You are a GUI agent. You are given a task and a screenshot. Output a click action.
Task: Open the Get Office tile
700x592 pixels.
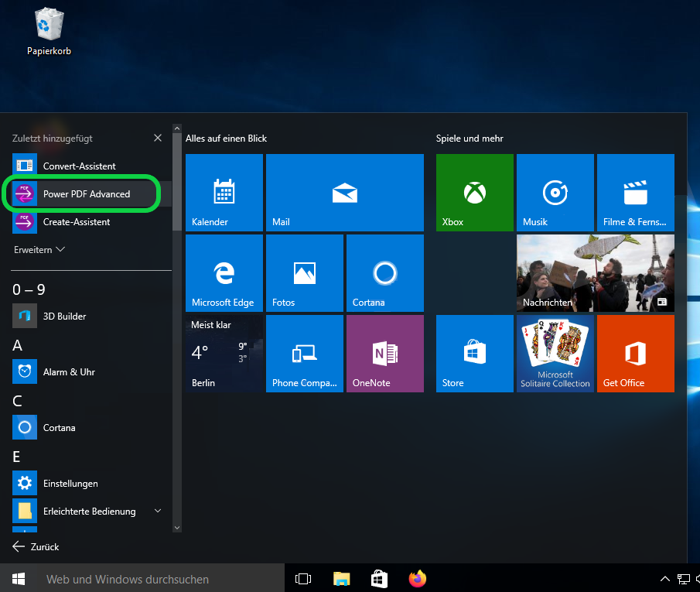635,354
